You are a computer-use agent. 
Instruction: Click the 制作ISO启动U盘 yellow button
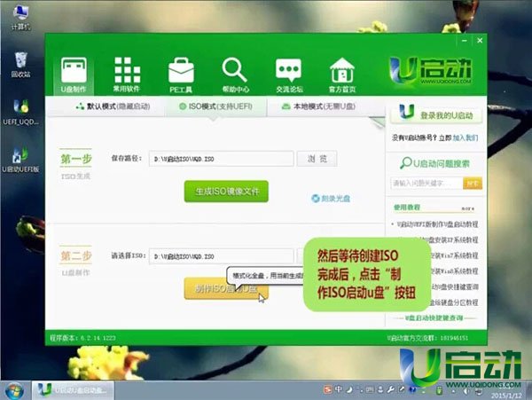click(226, 288)
